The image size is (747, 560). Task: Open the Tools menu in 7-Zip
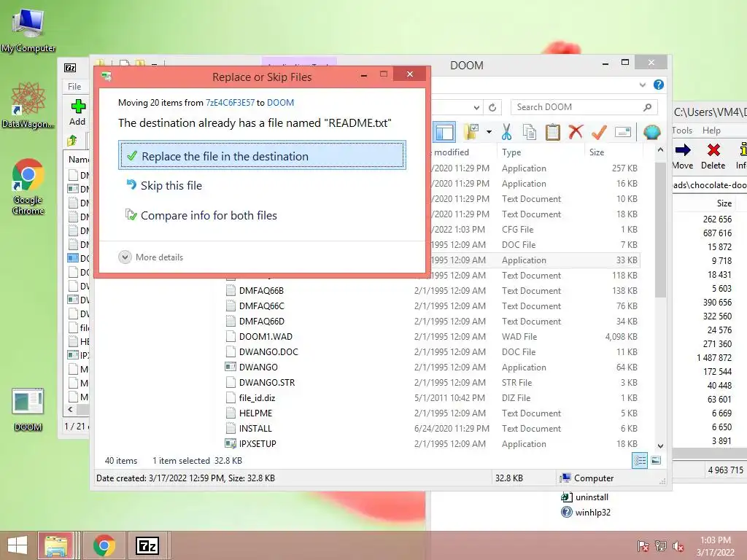(682, 131)
